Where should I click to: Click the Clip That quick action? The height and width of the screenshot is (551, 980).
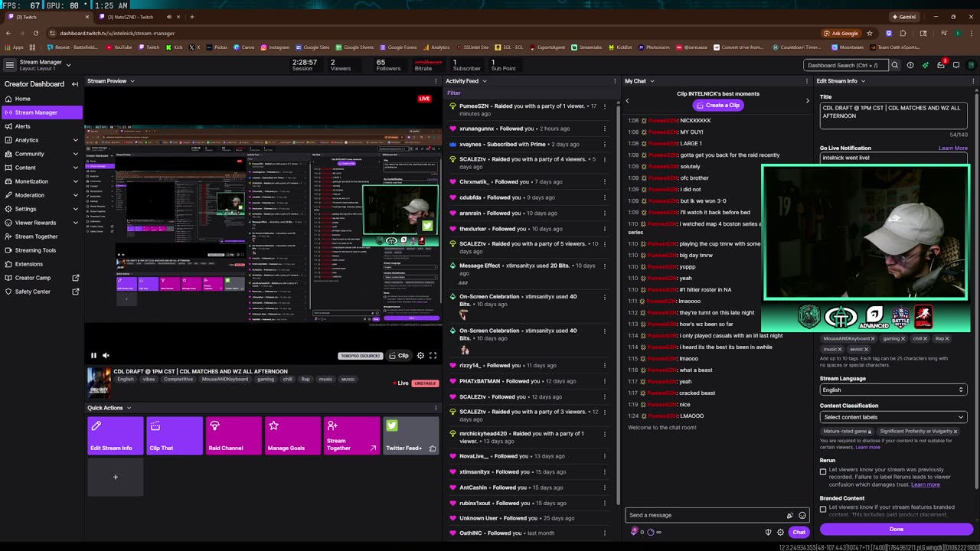(175, 435)
